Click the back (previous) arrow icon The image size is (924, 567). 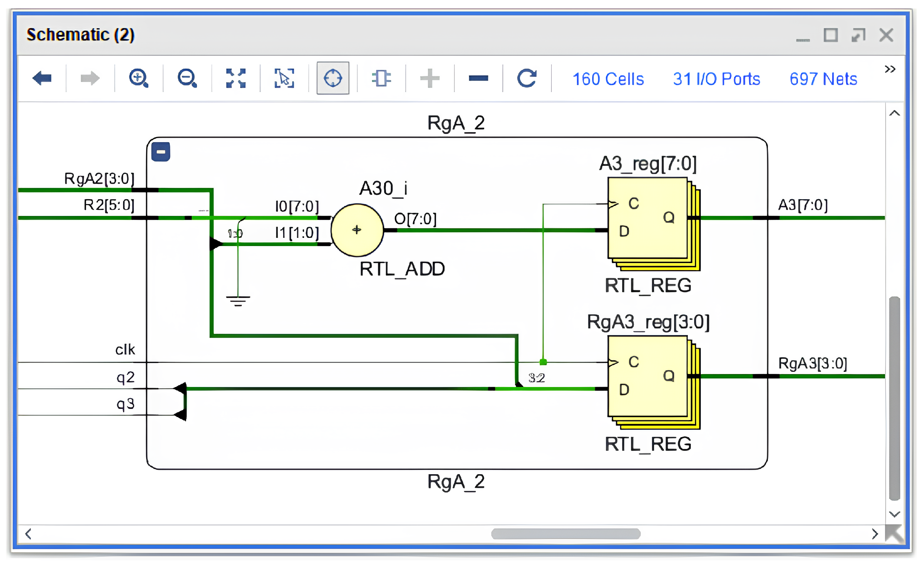[x=42, y=78]
